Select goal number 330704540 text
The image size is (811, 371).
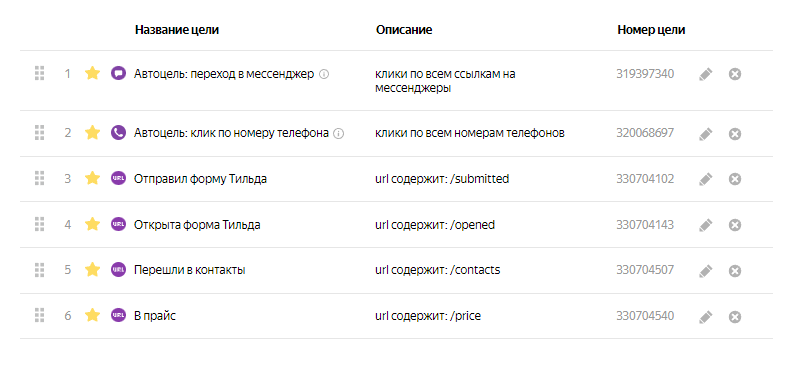click(645, 316)
